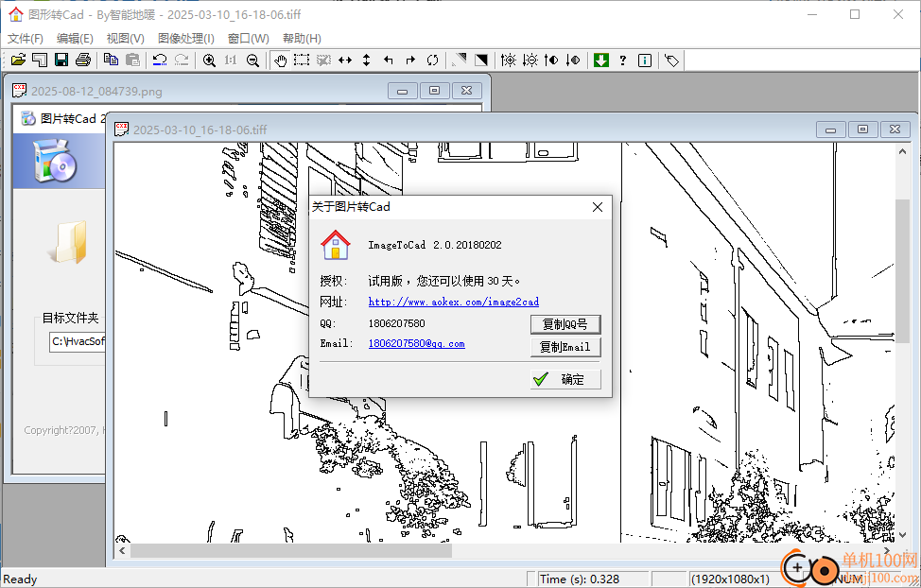
Task: Click the new window toolbar icon
Action: [40, 60]
